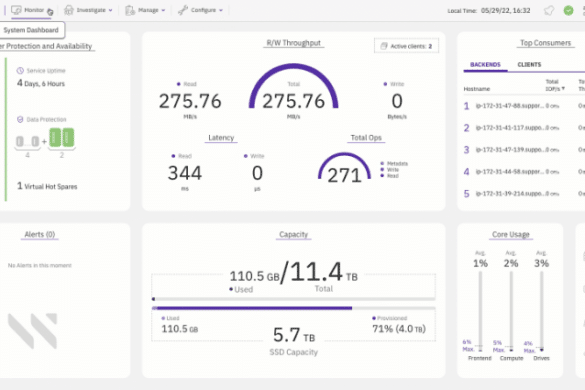Click the Core Usage heading
The image size is (585, 390).
pyautogui.click(x=510, y=234)
